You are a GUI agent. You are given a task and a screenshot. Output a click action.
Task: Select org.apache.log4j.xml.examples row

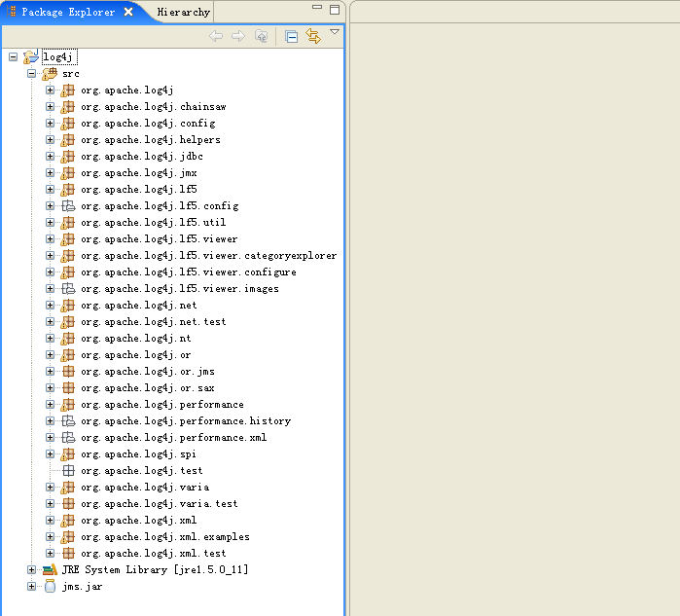(x=165, y=537)
